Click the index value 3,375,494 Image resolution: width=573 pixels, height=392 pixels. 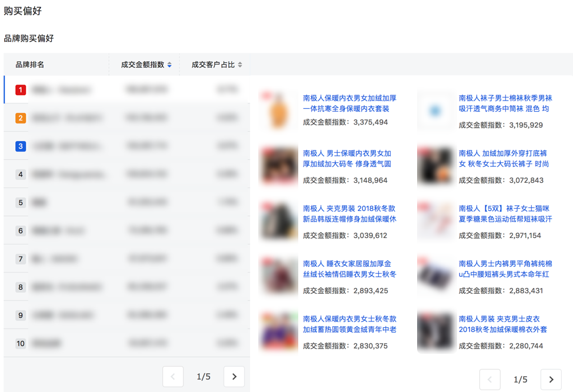[371, 122]
